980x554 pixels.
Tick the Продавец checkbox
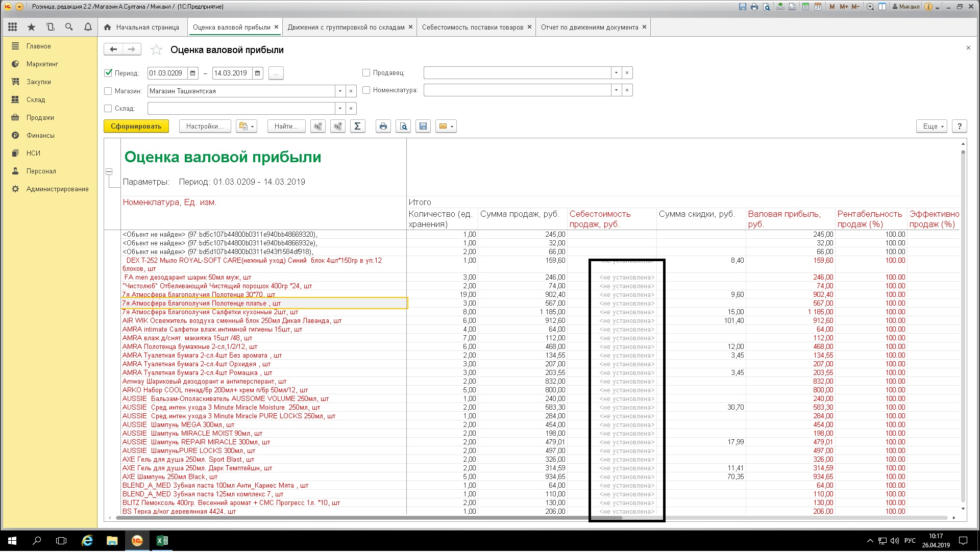click(366, 73)
